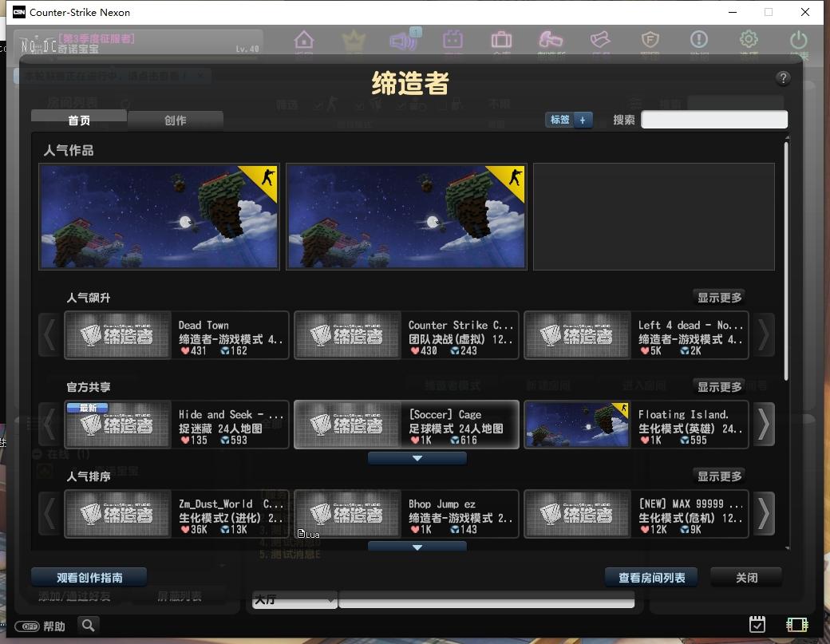Viewport: 830px width, 644px height.
Task: Open 观看创作指南 guide
Action: (89, 577)
